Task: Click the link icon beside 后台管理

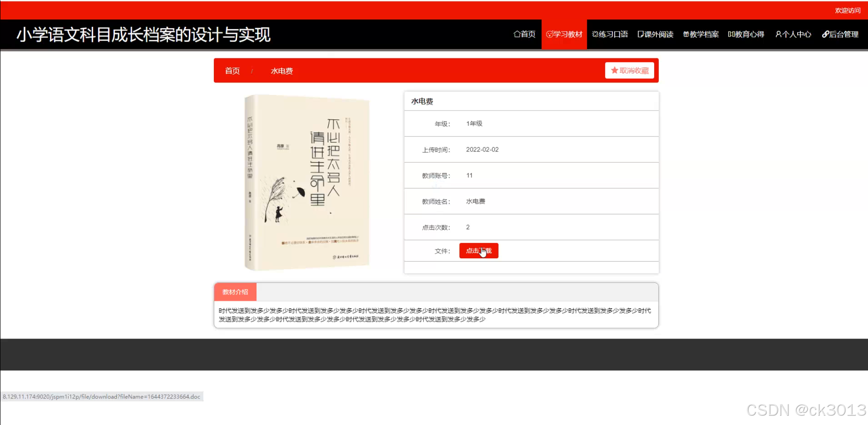Action: [x=825, y=34]
